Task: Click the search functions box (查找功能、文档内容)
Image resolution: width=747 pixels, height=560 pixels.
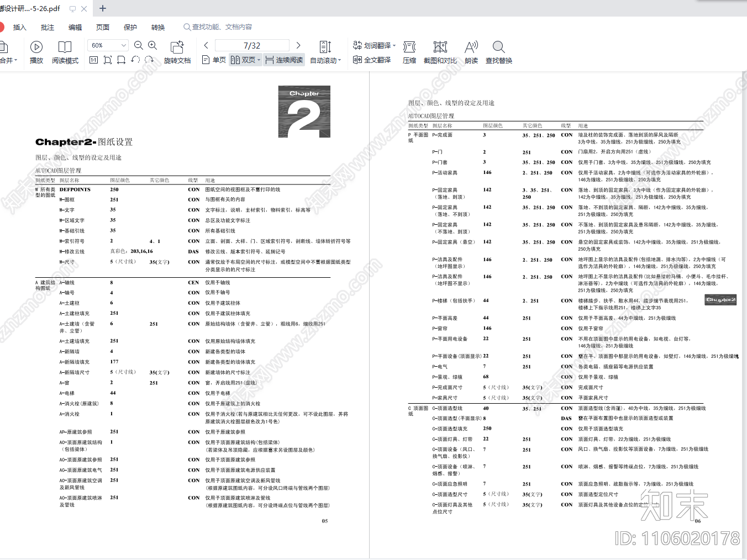Action: (218, 27)
